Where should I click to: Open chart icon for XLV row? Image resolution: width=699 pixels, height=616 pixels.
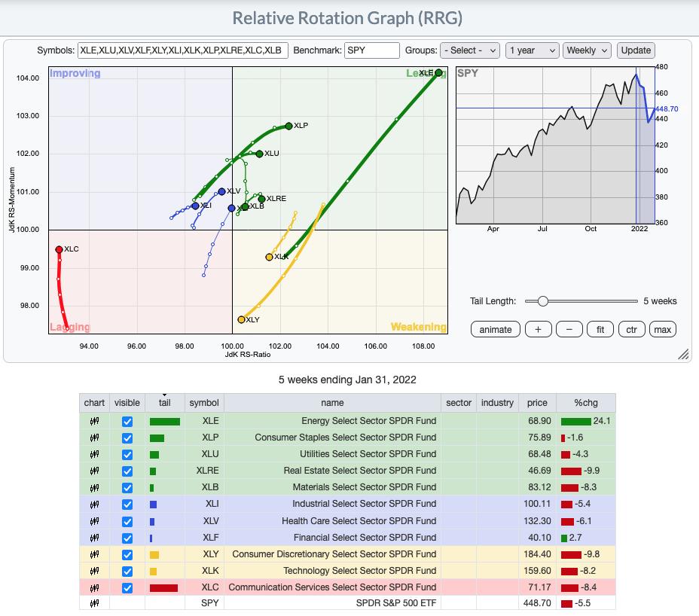94,521
